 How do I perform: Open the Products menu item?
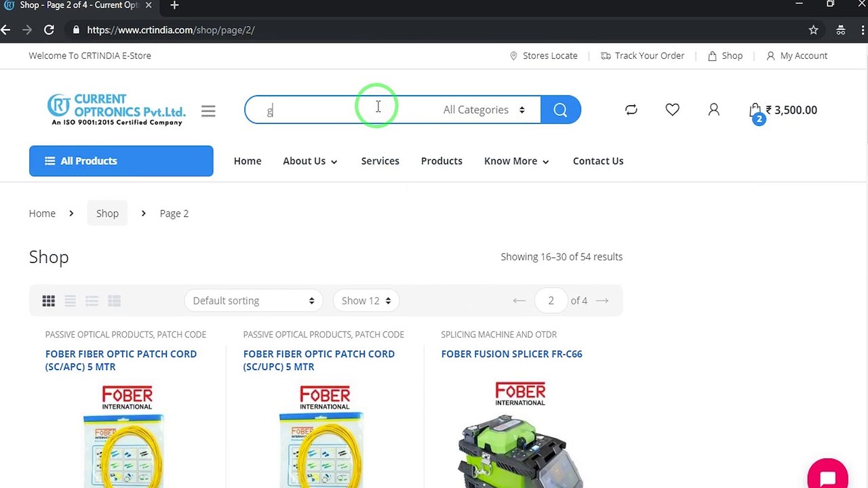(x=441, y=161)
